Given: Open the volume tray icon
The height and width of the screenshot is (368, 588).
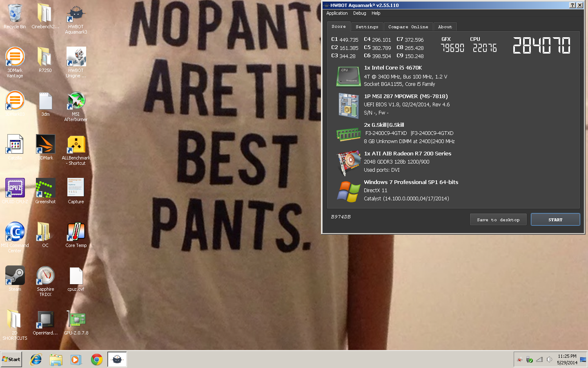Looking at the screenshot, I should [549, 359].
